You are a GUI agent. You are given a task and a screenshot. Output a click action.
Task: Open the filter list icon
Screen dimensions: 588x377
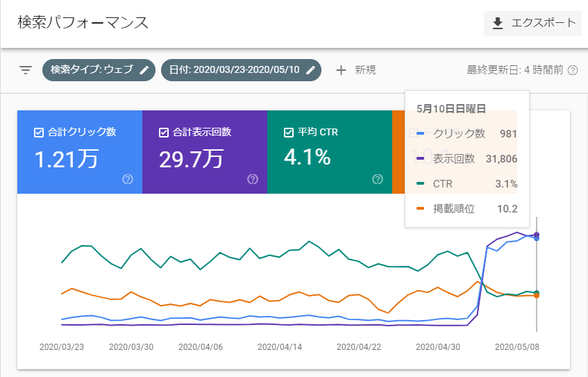pos(26,69)
